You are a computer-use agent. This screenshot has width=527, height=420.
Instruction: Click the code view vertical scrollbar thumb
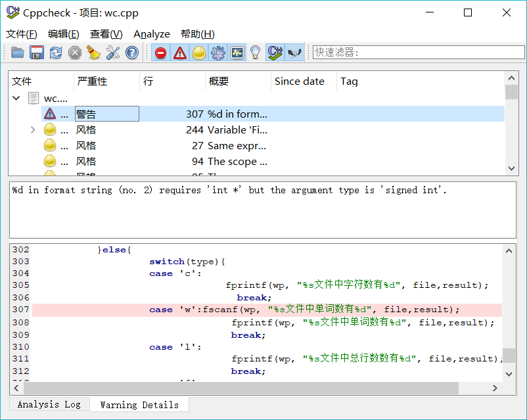[509, 356]
